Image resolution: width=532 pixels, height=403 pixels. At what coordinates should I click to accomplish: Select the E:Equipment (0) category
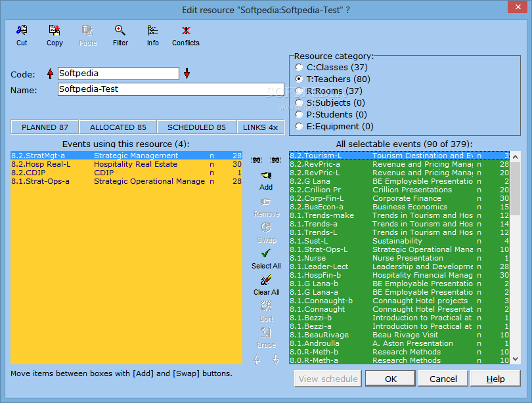(299, 127)
